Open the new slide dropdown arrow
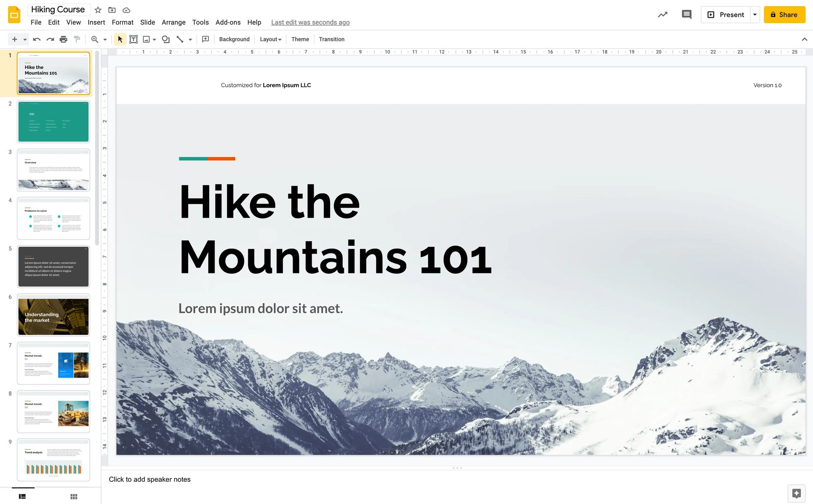 point(24,39)
